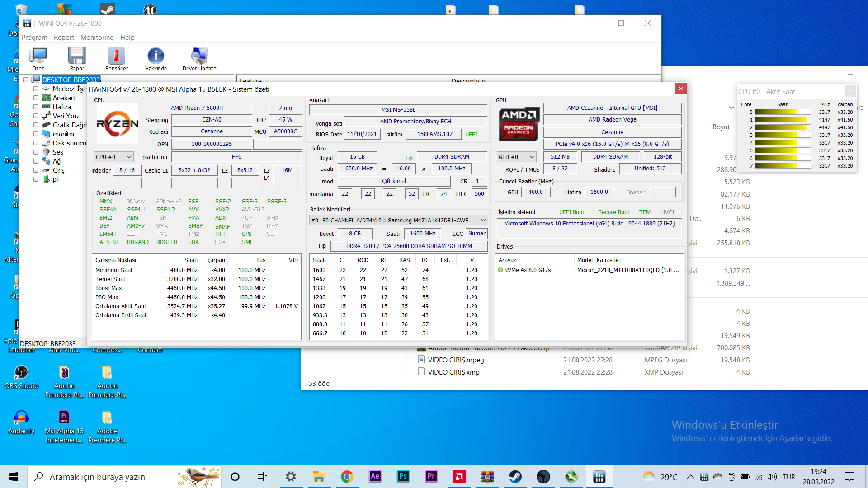Select VİDEO GİRİŞ.xmp in file explorer
The height and width of the screenshot is (488, 868).
point(453,372)
